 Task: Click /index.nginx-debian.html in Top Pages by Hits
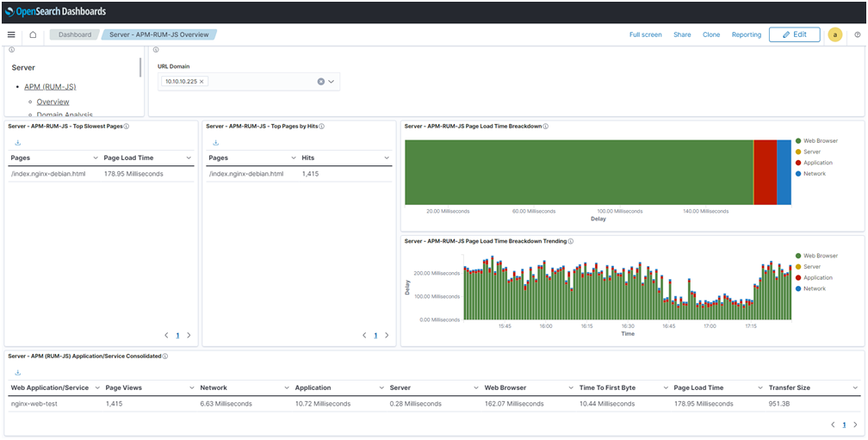coord(246,174)
